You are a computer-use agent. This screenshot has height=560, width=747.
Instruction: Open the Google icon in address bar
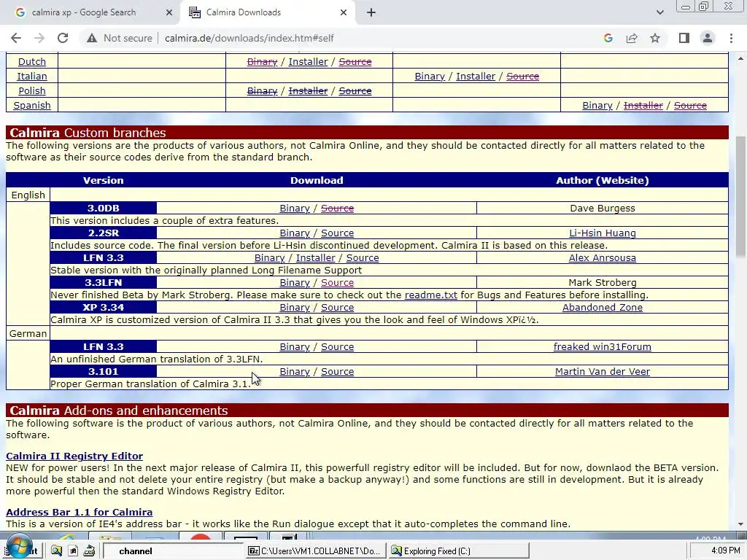(x=608, y=38)
